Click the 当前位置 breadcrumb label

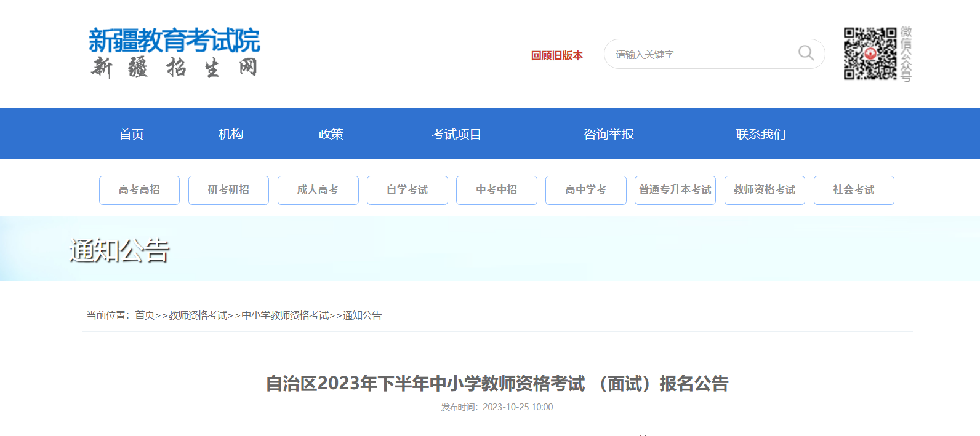108,315
